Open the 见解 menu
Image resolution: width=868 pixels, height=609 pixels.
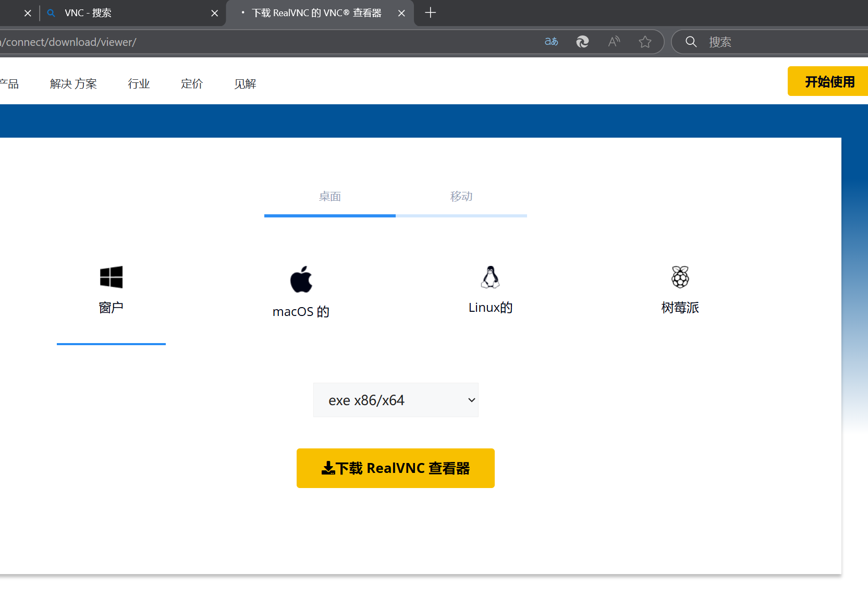pyautogui.click(x=245, y=84)
